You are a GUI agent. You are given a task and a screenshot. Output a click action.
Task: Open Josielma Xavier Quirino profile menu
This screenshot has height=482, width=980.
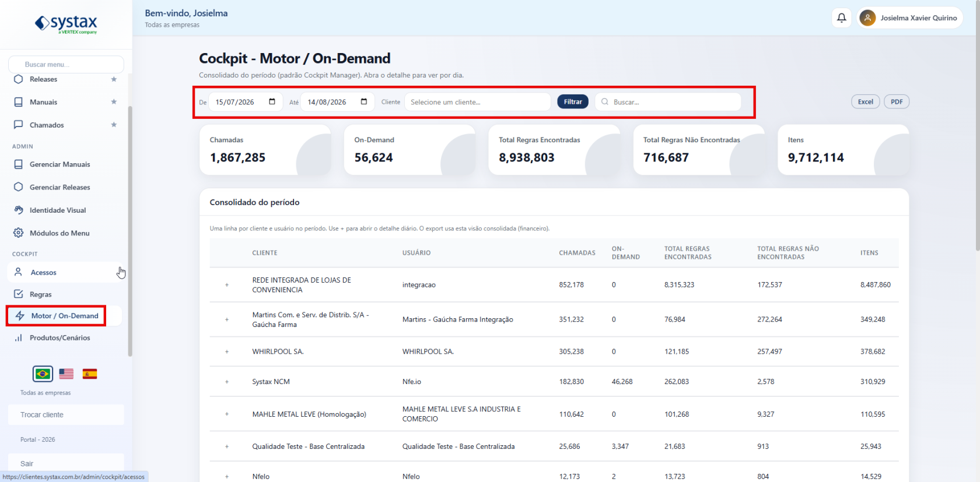[910, 18]
